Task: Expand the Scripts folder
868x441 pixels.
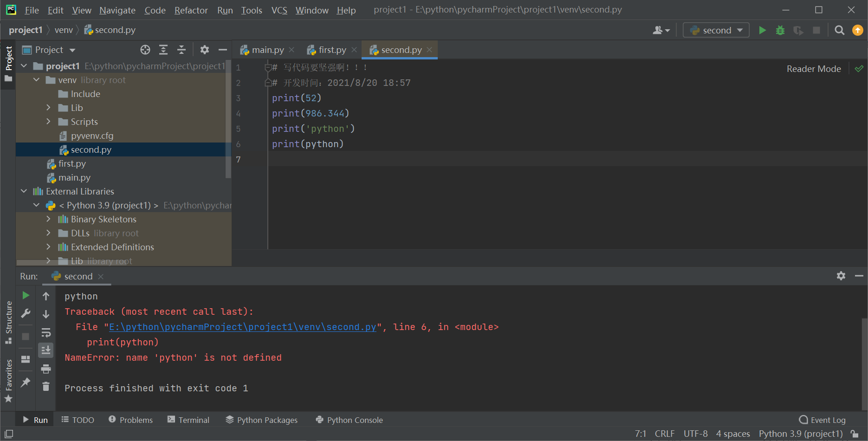Action: coord(49,122)
